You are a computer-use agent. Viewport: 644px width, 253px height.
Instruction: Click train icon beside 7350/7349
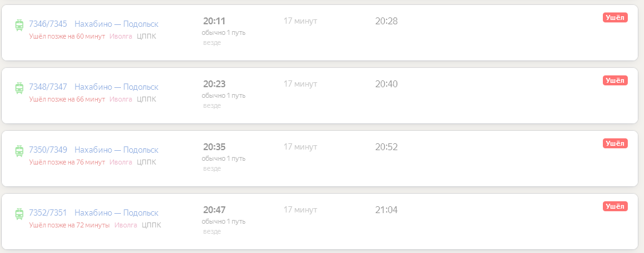19,151
